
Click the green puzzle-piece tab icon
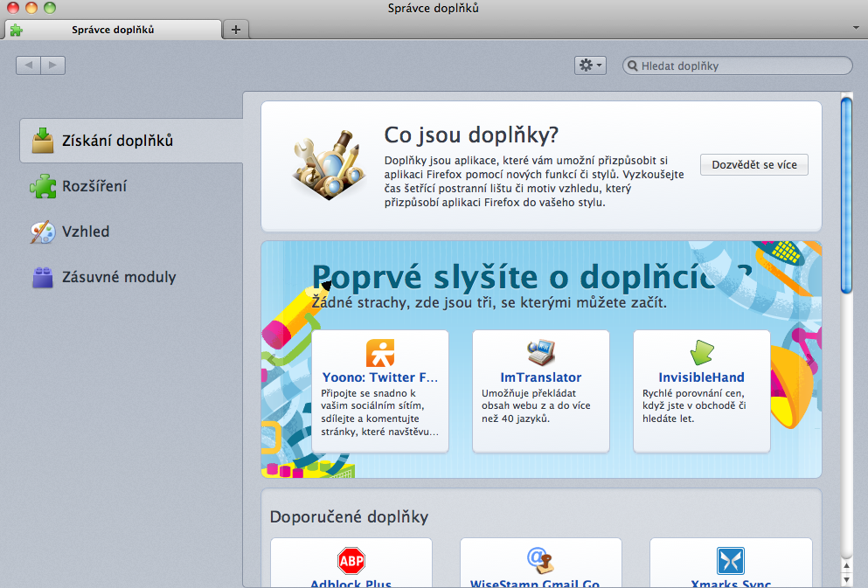point(16,29)
